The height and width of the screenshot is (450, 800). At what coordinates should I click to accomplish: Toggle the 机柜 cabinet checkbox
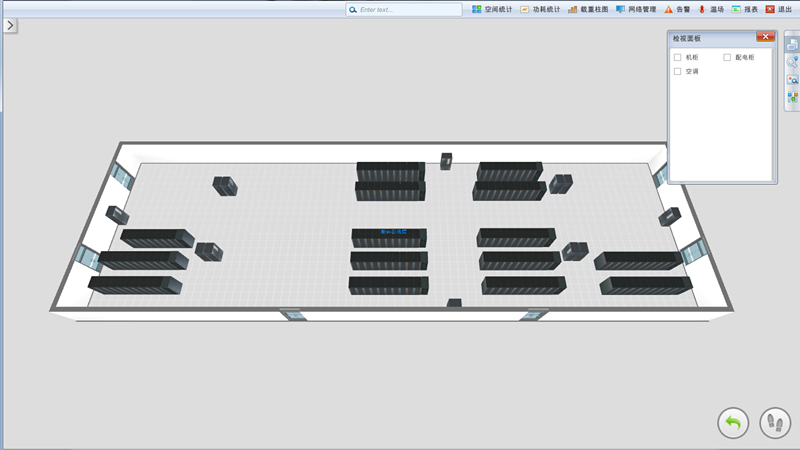(678, 58)
